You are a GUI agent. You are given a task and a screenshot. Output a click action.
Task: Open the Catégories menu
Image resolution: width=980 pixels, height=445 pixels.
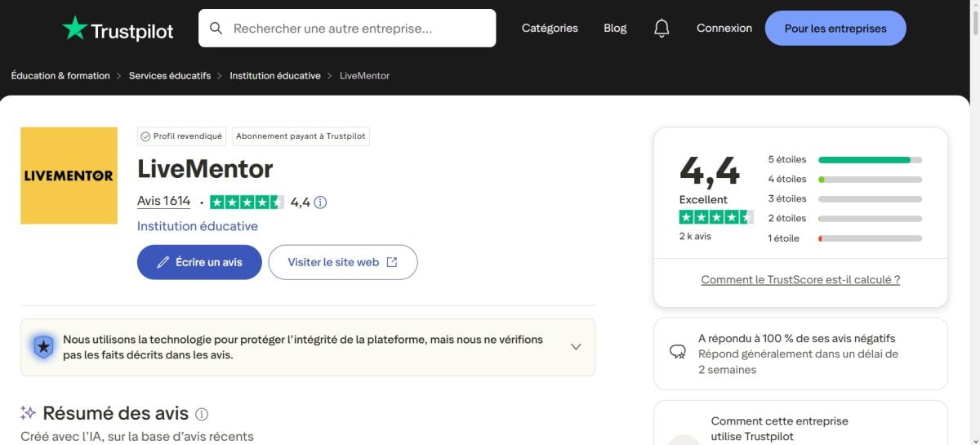point(550,29)
